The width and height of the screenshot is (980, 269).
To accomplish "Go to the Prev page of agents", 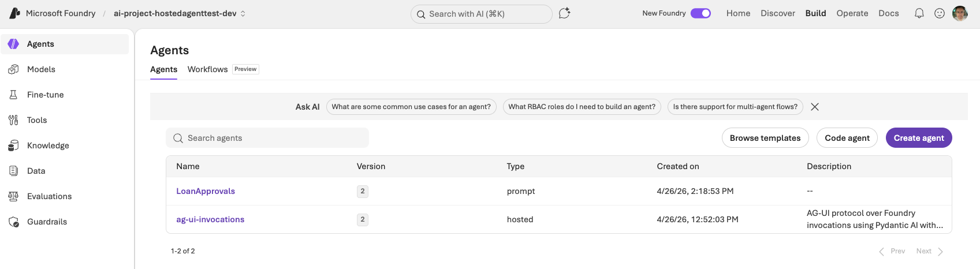I will coord(892,251).
